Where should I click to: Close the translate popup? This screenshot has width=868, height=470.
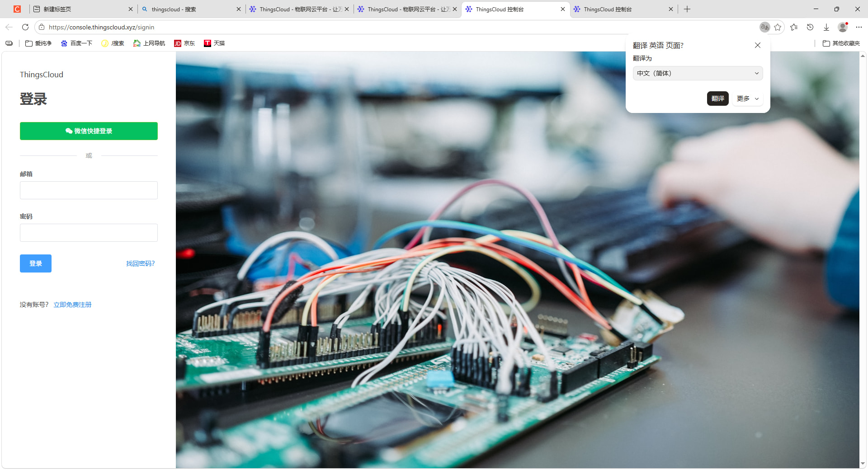tap(758, 45)
